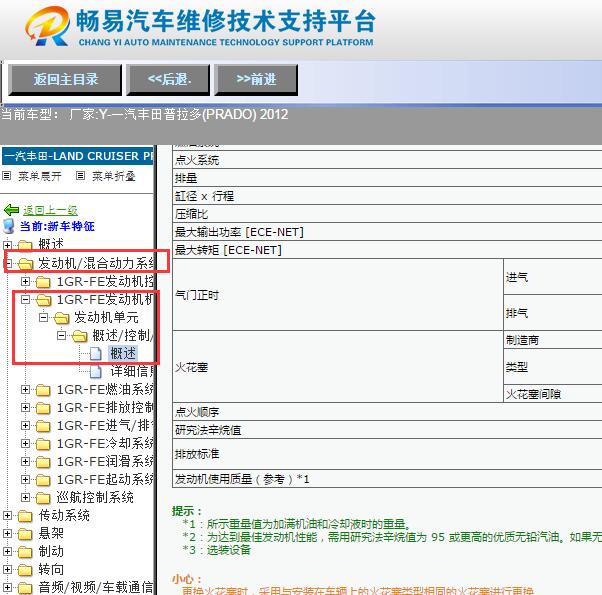Expand the 转向 node
Image resolution: width=602 pixels, height=595 pixels.
[x=7, y=570]
